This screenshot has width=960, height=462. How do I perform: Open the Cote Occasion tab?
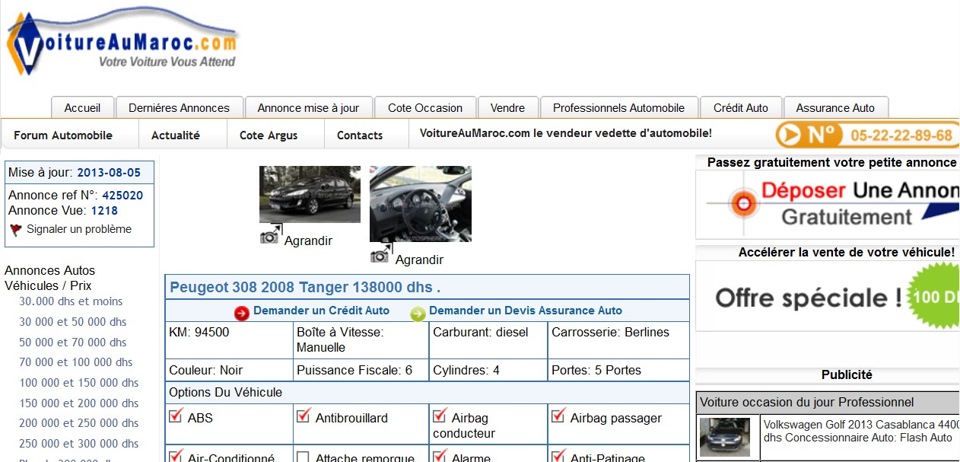(x=425, y=108)
